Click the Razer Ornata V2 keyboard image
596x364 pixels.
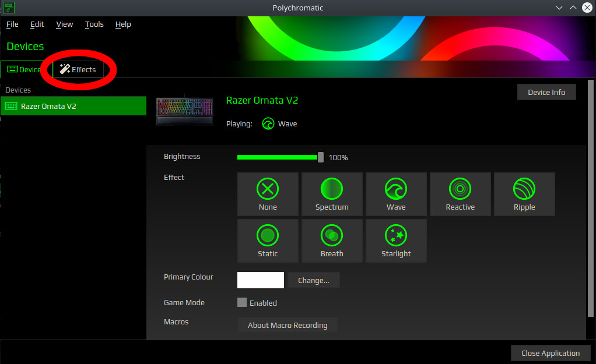(x=184, y=111)
